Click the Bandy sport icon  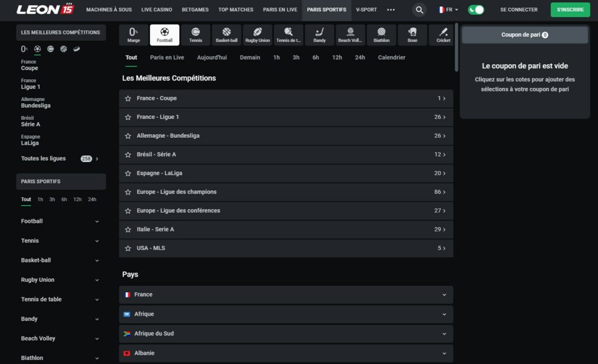(319, 35)
